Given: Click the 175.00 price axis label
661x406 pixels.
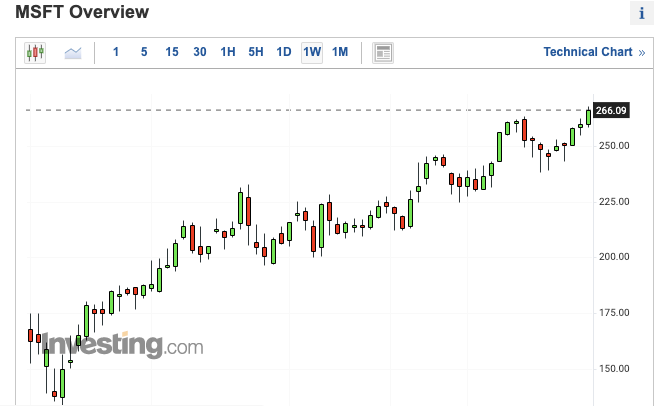Looking at the screenshot, I should point(614,313).
